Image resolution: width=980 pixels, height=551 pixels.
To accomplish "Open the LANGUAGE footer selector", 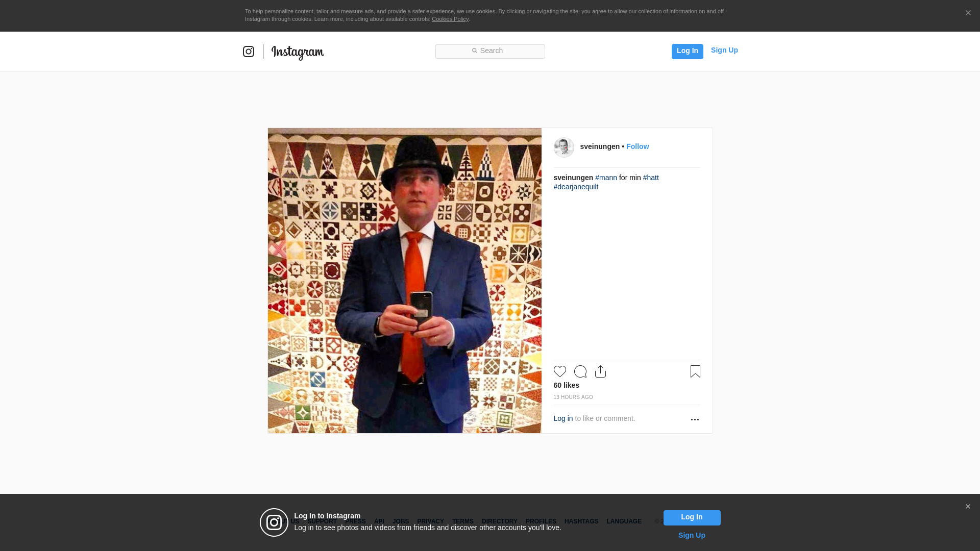I will click(x=624, y=521).
